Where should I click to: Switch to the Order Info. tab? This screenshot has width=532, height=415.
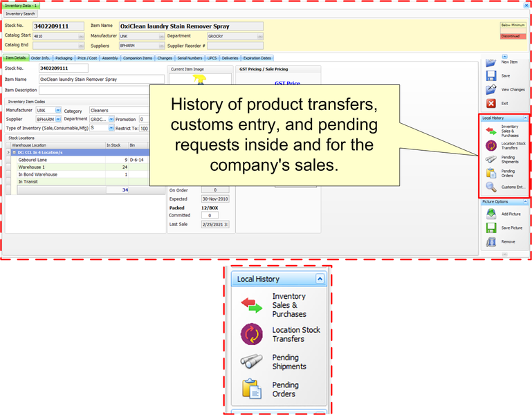pos(40,58)
